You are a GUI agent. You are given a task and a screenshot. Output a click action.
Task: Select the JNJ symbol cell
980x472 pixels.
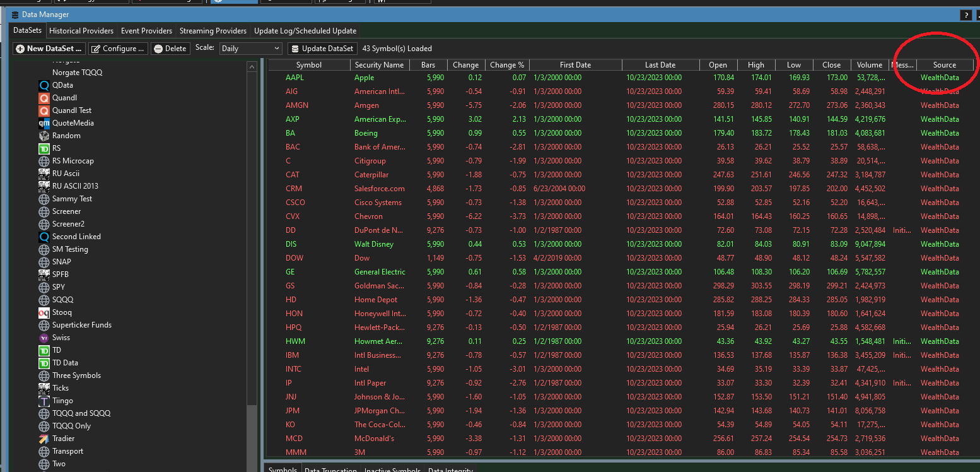coord(291,397)
